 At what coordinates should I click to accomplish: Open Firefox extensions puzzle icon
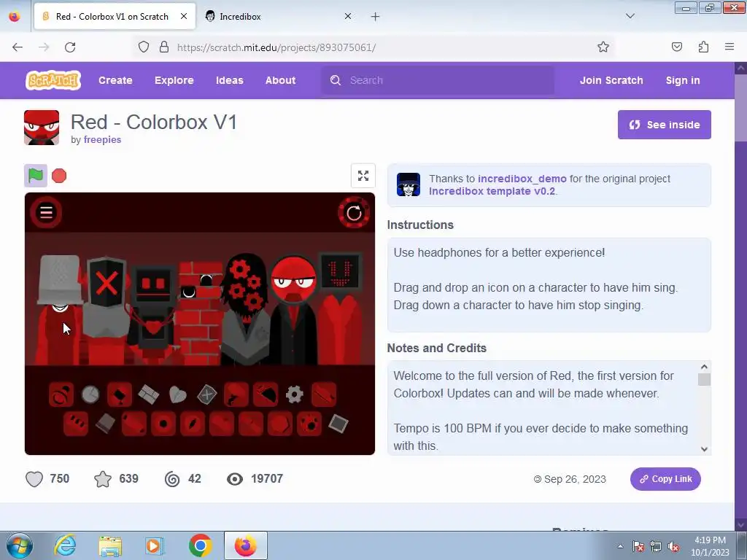pos(703,47)
